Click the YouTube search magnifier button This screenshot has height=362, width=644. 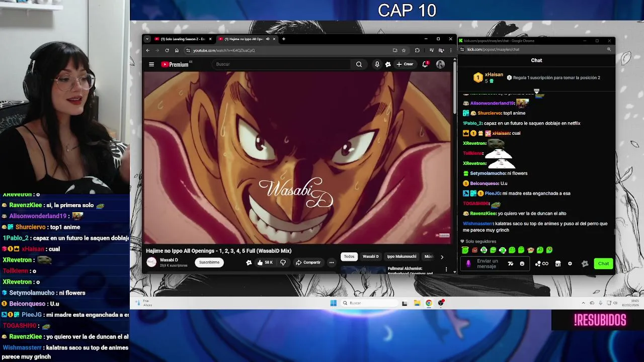click(x=359, y=64)
